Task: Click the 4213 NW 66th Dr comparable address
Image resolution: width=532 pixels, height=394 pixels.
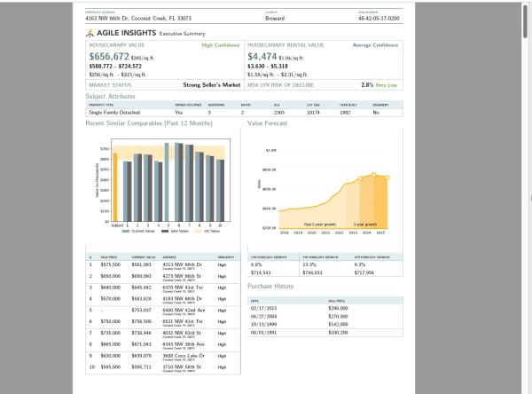Action: pos(182,264)
